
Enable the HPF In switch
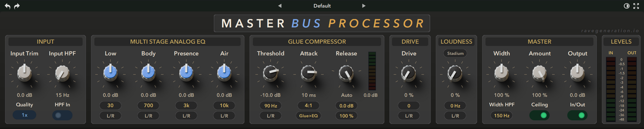point(62,115)
